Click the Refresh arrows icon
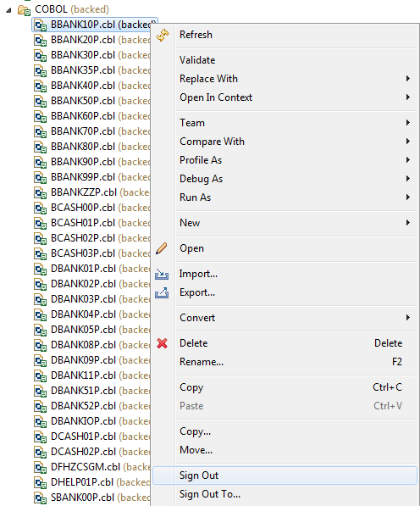Viewport: 420px width, 506px height. [x=163, y=35]
